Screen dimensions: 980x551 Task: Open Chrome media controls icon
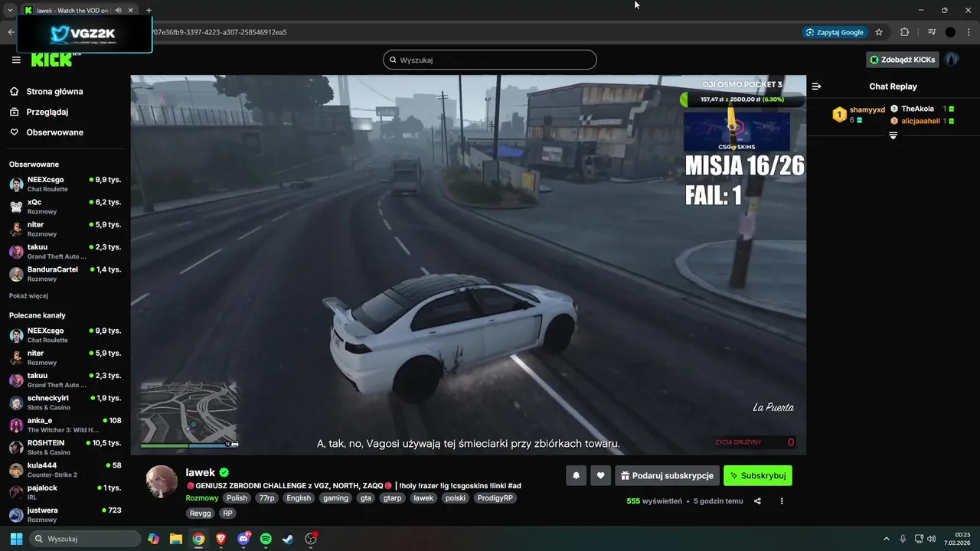[x=932, y=32]
